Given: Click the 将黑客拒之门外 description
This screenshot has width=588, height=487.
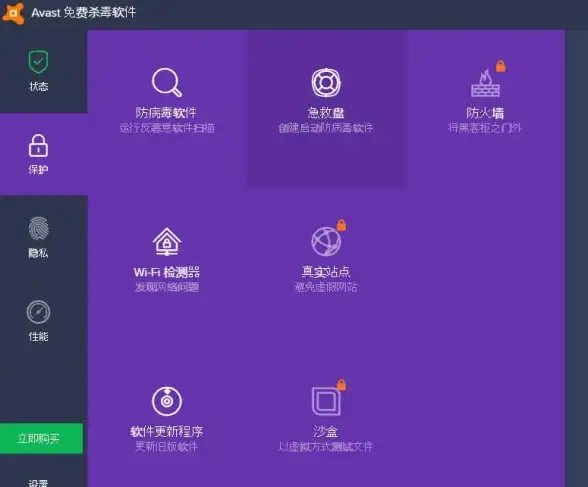Looking at the screenshot, I should [x=485, y=128].
